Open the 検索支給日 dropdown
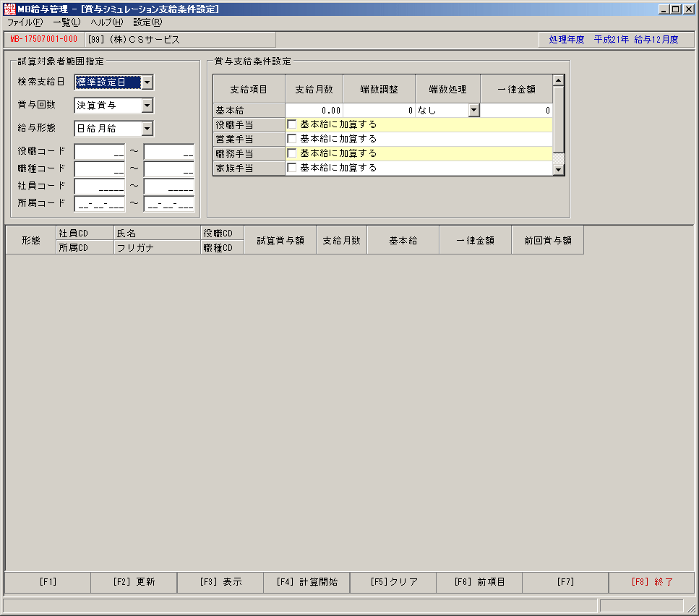This screenshot has height=616, width=699. point(147,82)
